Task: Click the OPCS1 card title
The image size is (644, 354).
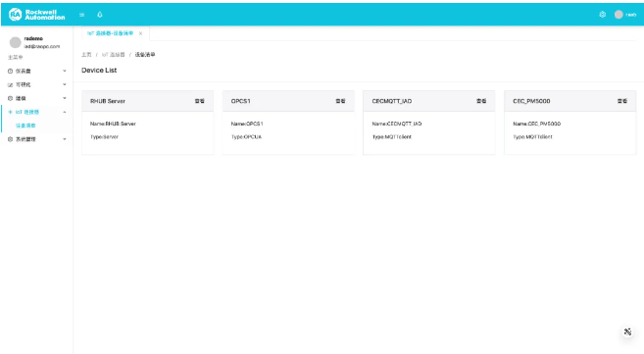Action: [241, 101]
